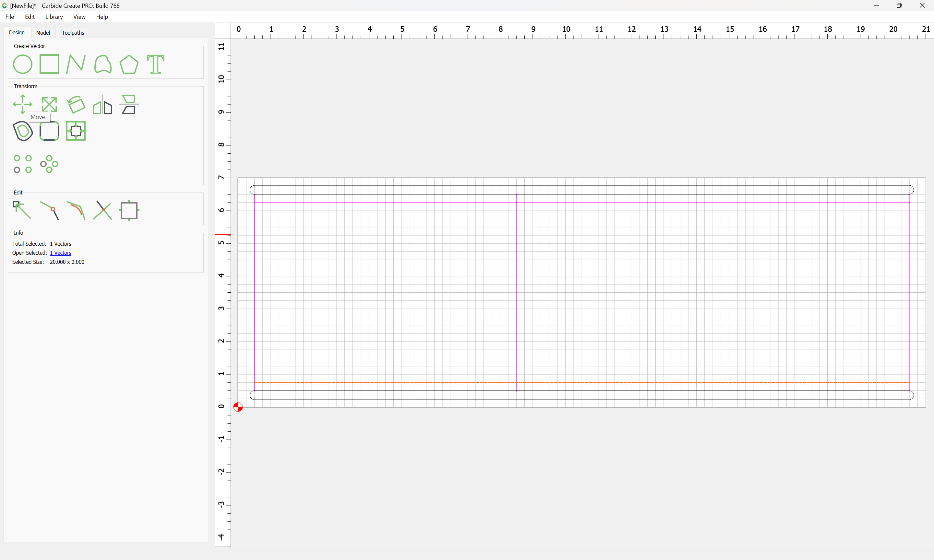Switch to the Toolpaths tab
The width and height of the screenshot is (934, 560).
tap(73, 33)
